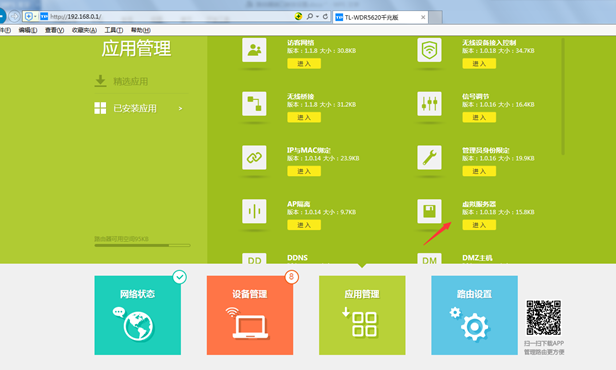Open the 访客网络 guest network icon
The height and width of the screenshot is (370, 616).
tap(254, 50)
